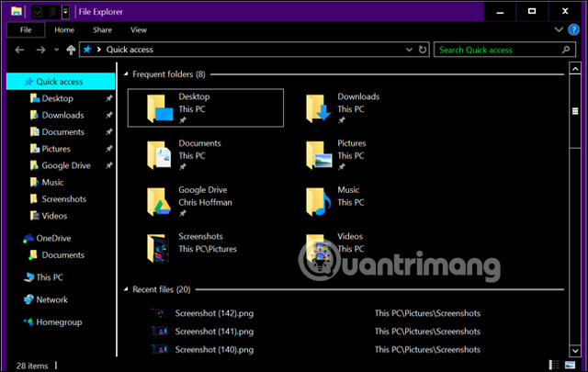Select Screenshot (141).png file name

214,332
